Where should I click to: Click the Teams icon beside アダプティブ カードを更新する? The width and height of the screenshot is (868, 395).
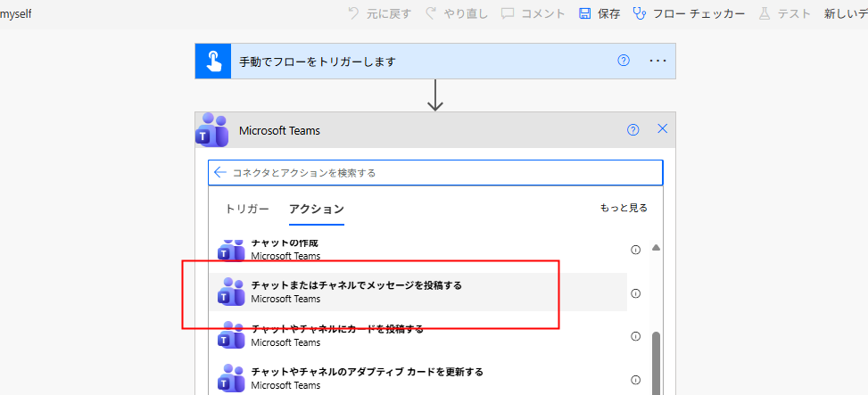231,378
